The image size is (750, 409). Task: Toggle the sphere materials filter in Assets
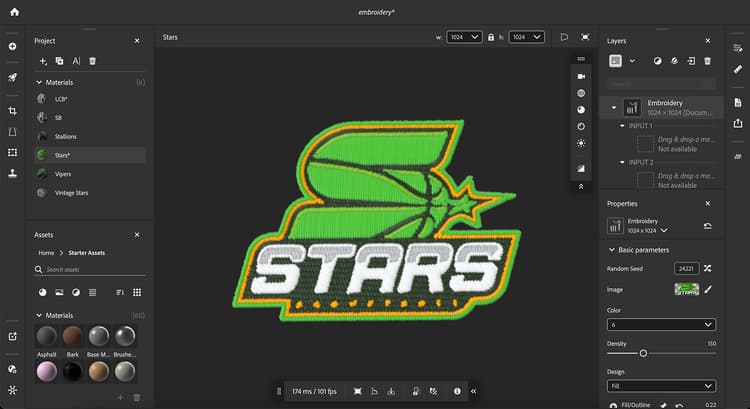coord(43,292)
